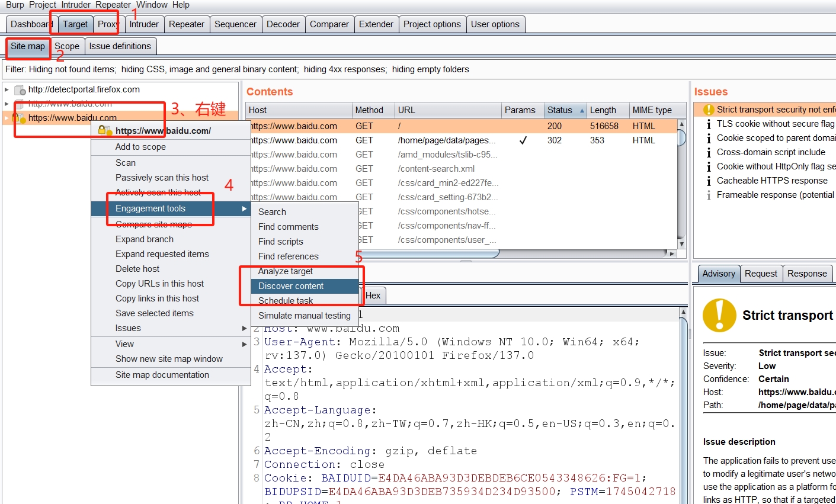Click the info icon for Cookie without HttpOnly flag
This screenshot has height=504, width=836.
709,166
